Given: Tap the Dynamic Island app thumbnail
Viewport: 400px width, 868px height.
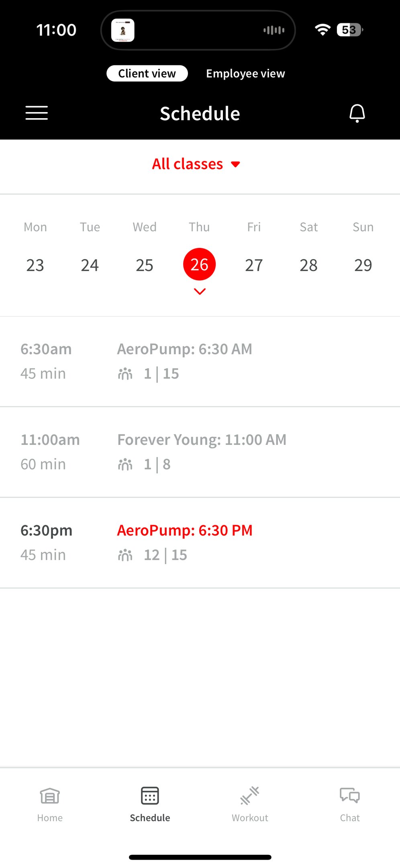Looking at the screenshot, I should [x=123, y=30].
